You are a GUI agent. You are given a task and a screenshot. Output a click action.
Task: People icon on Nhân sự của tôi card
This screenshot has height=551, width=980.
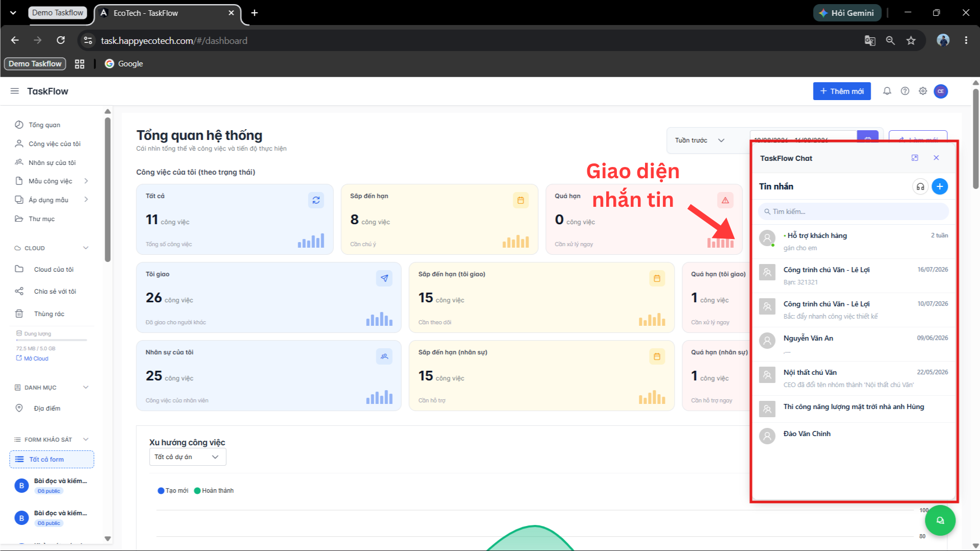[x=384, y=356]
